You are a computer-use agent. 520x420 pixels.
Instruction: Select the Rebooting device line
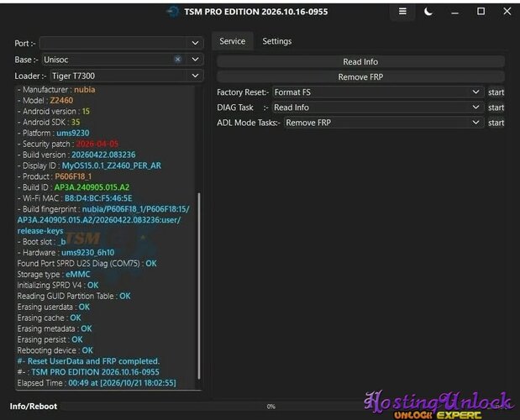coord(55,350)
